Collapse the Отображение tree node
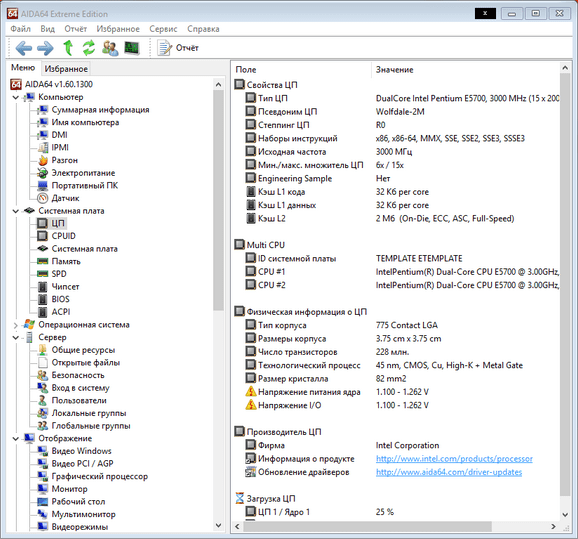This screenshot has width=578, height=539. coord(15,438)
